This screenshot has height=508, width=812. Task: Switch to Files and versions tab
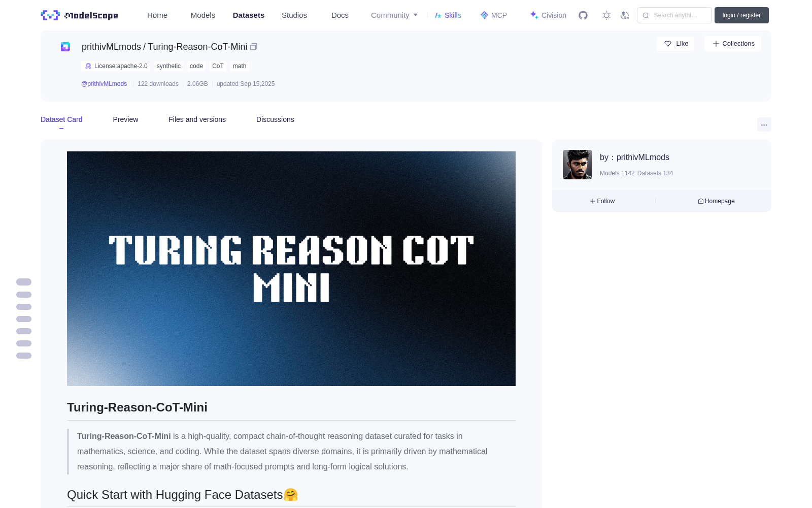click(197, 119)
